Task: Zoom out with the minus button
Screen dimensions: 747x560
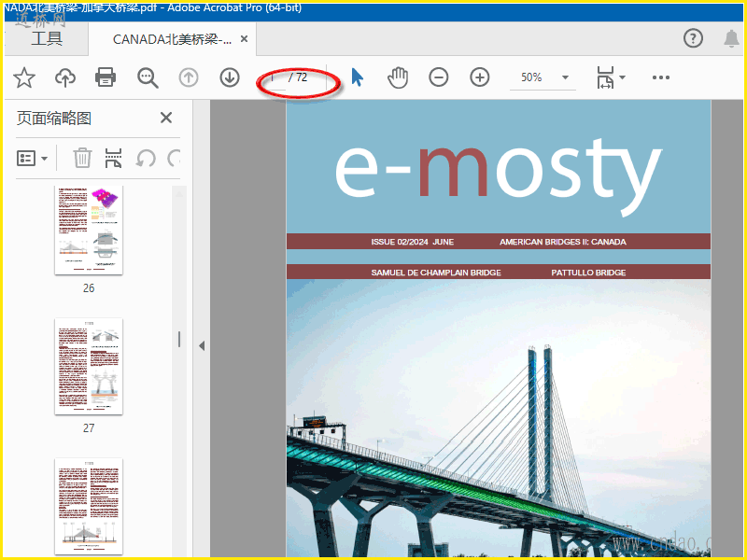Action: (x=439, y=77)
